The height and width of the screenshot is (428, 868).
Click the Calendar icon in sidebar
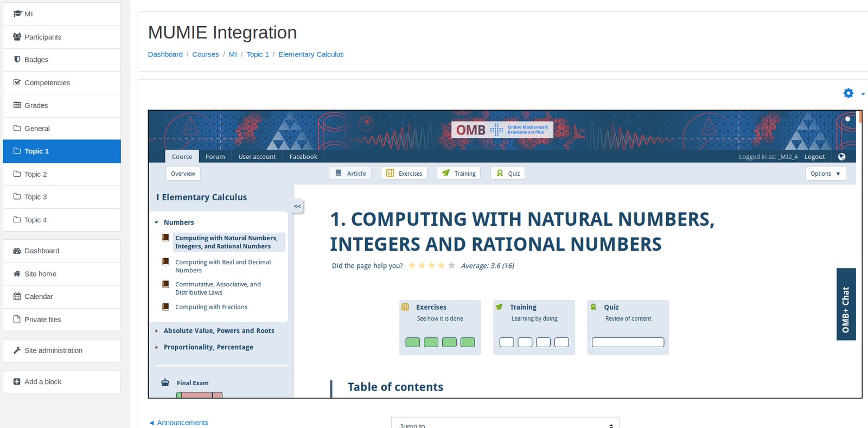tap(17, 297)
